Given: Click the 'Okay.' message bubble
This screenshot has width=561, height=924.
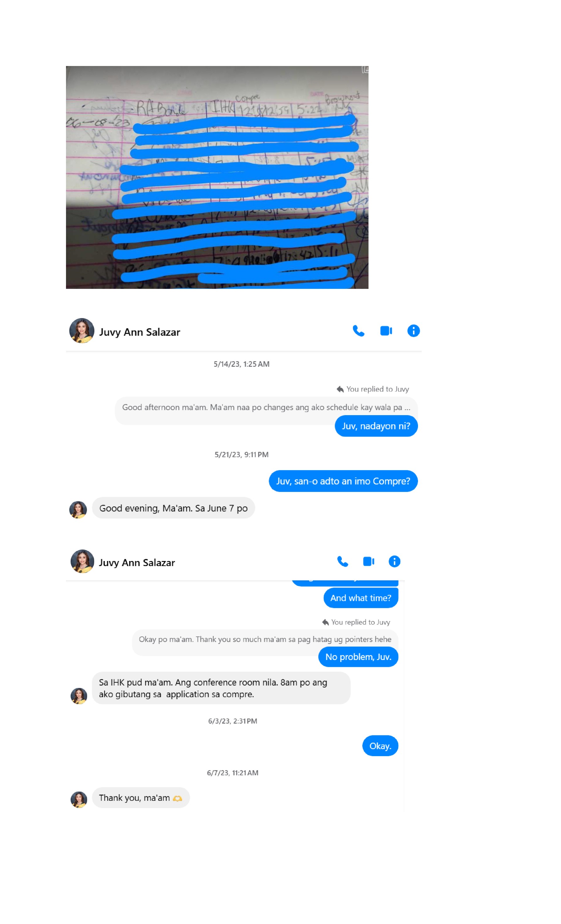Looking at the screenshot, I should click(380, 746).
